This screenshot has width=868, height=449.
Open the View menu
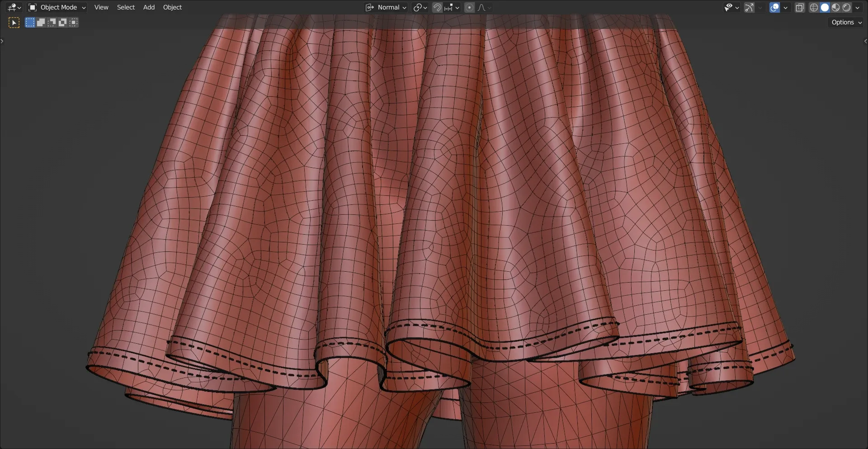click(x=101, y=7)
